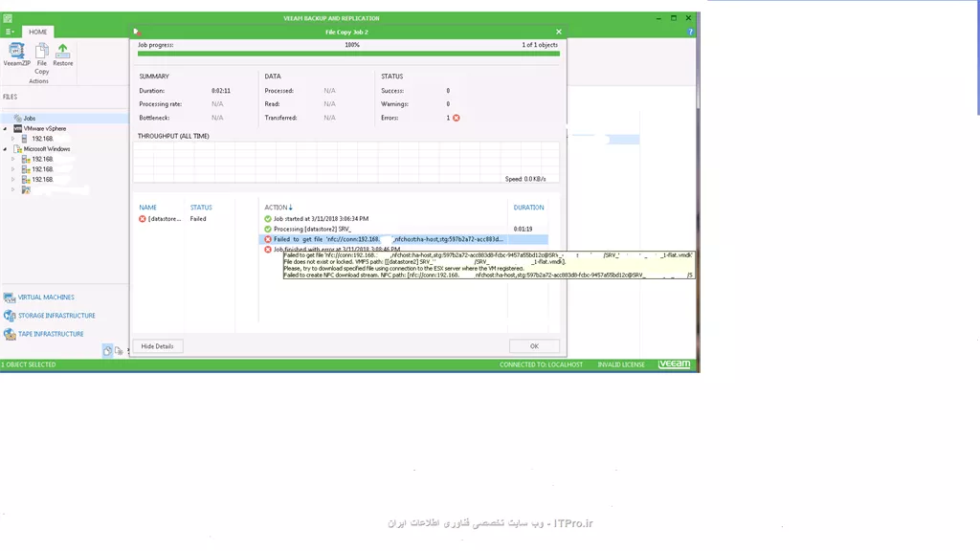Click the help question mark icon

point(690,32)
